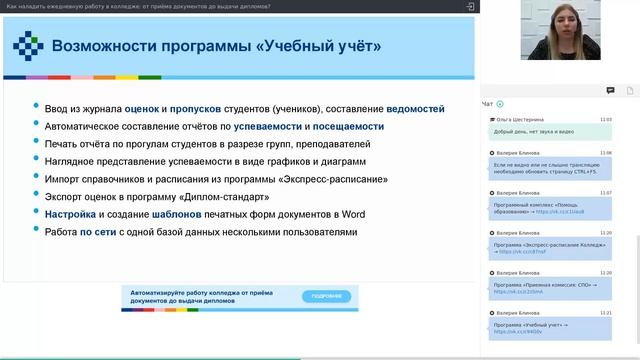Open the «Учебный учет» vk.cc link
This screenshot has width=640, height=360.
point(518,332)
